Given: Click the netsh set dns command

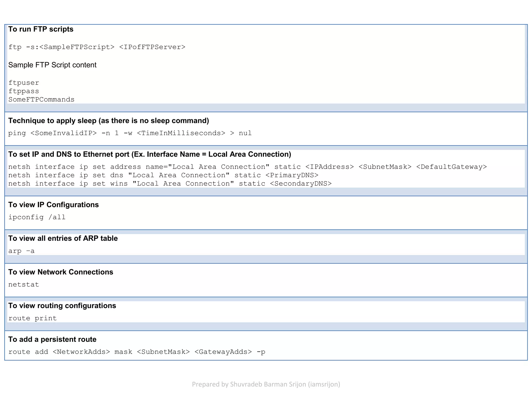Looking at the screenshot, I should click(163, 175).
